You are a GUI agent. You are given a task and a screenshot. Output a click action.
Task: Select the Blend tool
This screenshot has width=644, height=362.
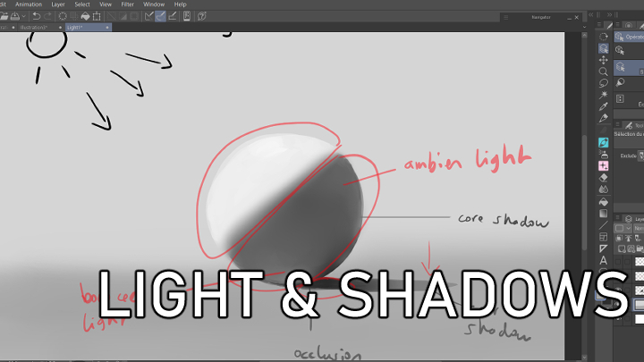[x=604, y=189]
